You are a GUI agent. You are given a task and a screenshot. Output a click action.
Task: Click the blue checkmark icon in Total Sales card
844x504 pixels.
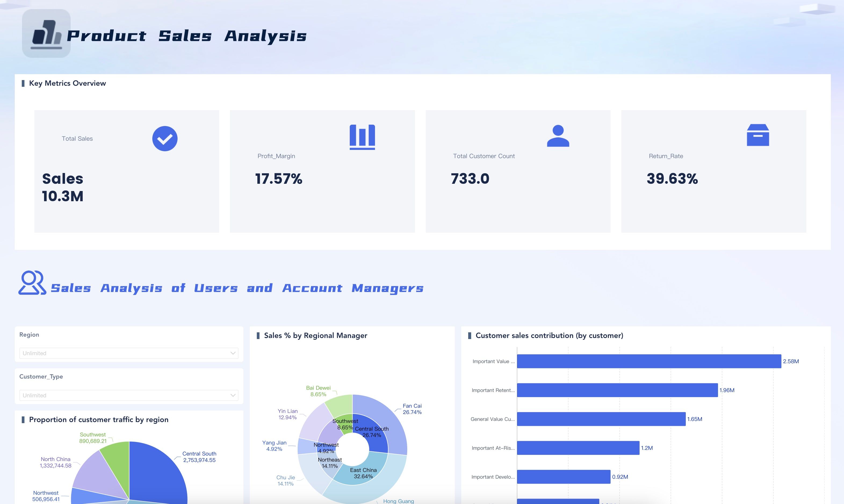coord(165,139)
